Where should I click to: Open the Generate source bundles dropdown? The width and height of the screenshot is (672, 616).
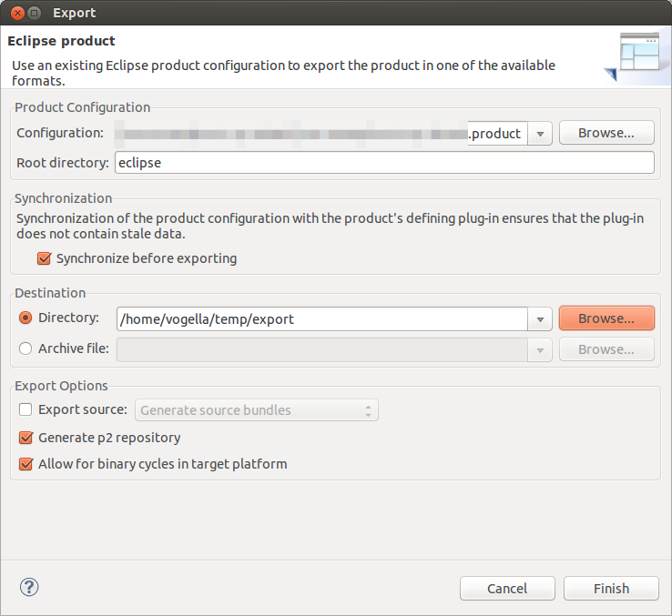tap(257, 410)
